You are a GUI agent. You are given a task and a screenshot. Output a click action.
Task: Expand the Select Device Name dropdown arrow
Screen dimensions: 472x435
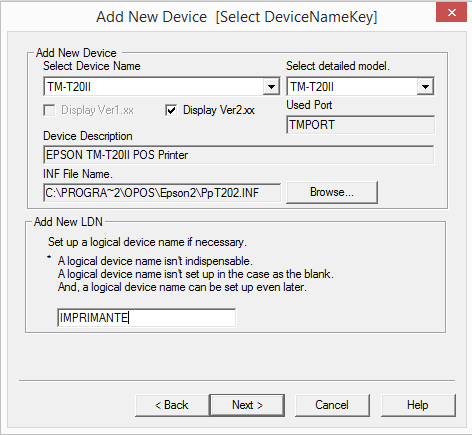point(271,87)
